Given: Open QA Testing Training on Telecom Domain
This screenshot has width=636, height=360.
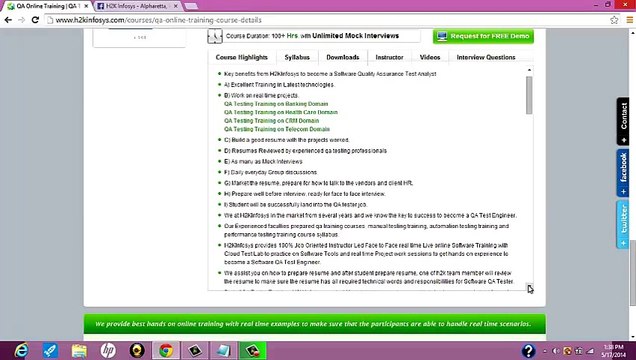Looking at the screenshot, I should tap(277, 129).
